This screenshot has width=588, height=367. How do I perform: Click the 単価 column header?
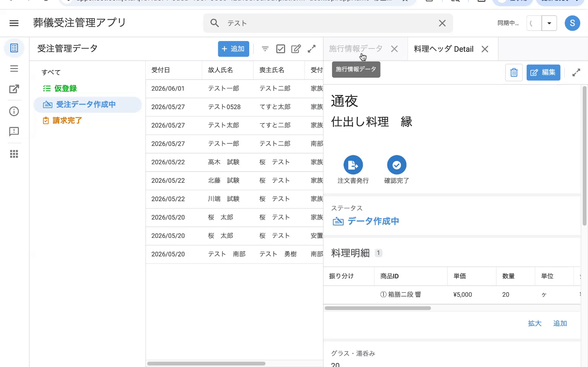coord(460,276)
